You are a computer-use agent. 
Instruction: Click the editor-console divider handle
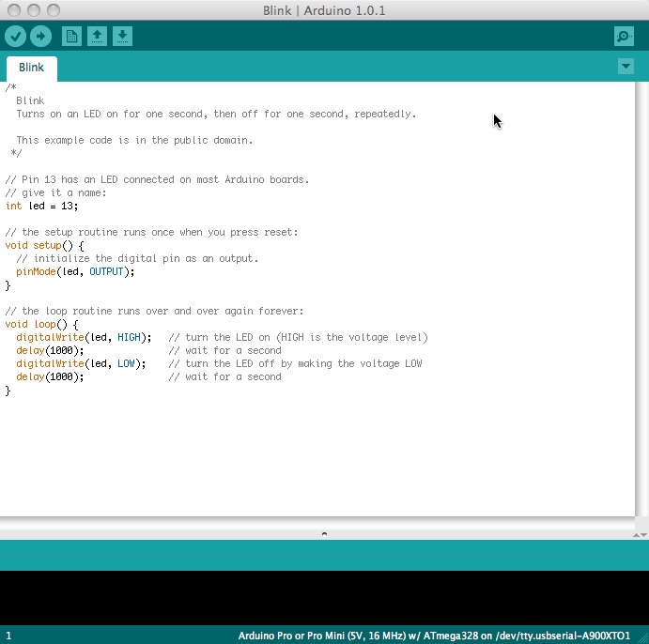(x=324, y=533)
